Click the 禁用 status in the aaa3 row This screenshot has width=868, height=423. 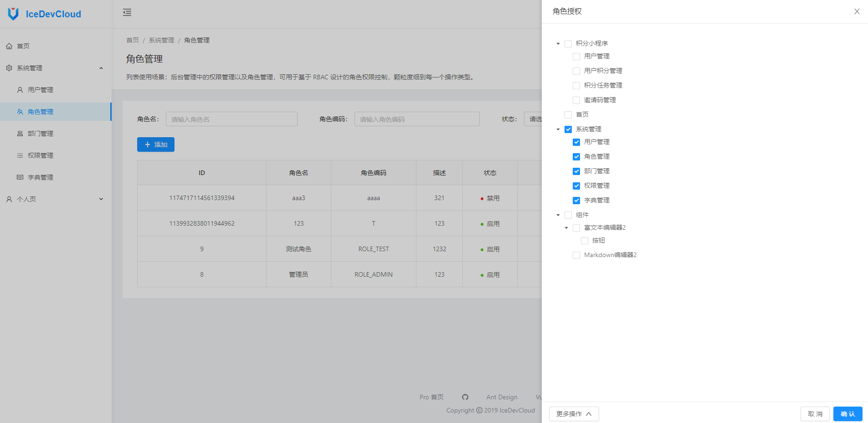point(490,198)
